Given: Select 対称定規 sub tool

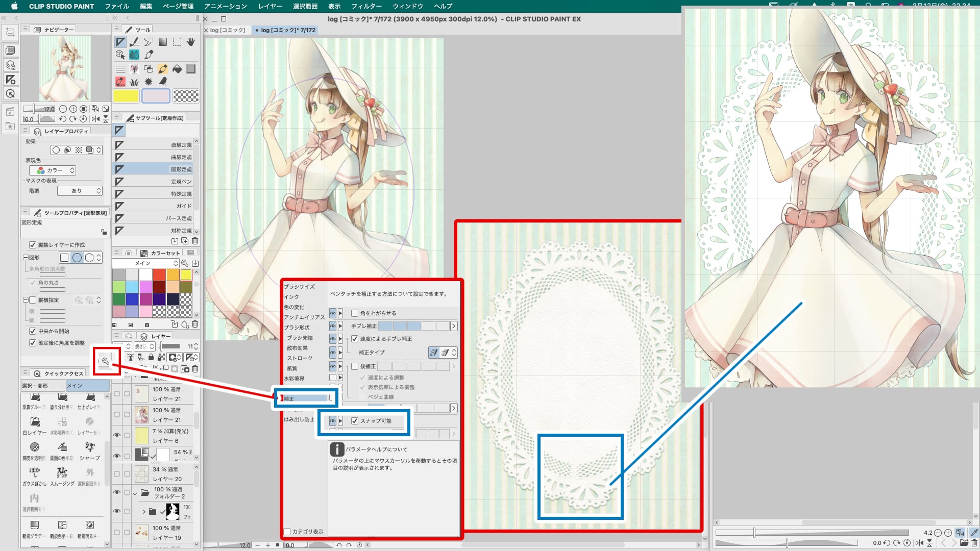Looking at the screenshot, I should [153, 231].
